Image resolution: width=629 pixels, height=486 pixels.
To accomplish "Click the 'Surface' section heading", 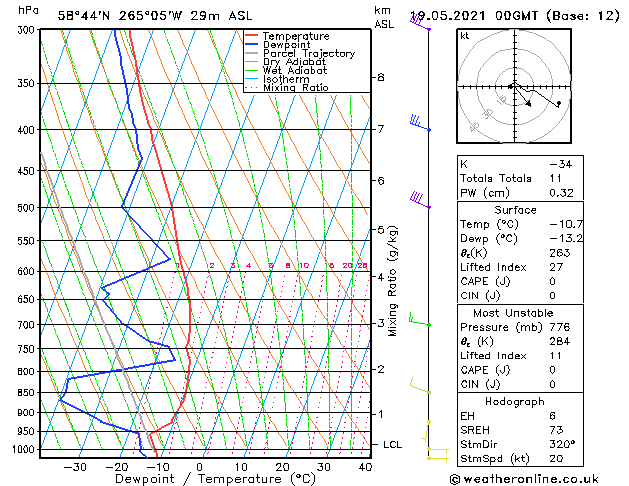I will 515,210.
